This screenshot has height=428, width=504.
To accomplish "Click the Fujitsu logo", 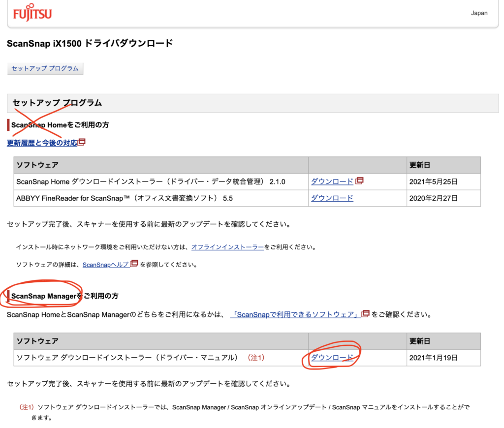I will 32,12.
